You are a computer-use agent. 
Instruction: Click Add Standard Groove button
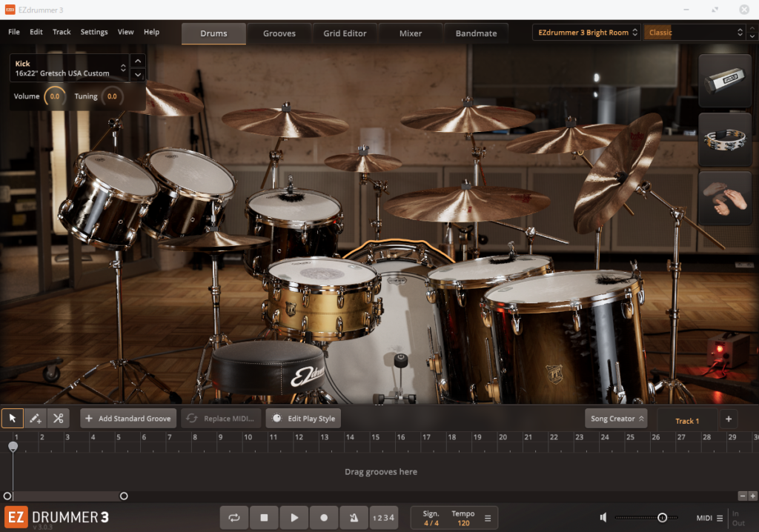click(128, 419)
